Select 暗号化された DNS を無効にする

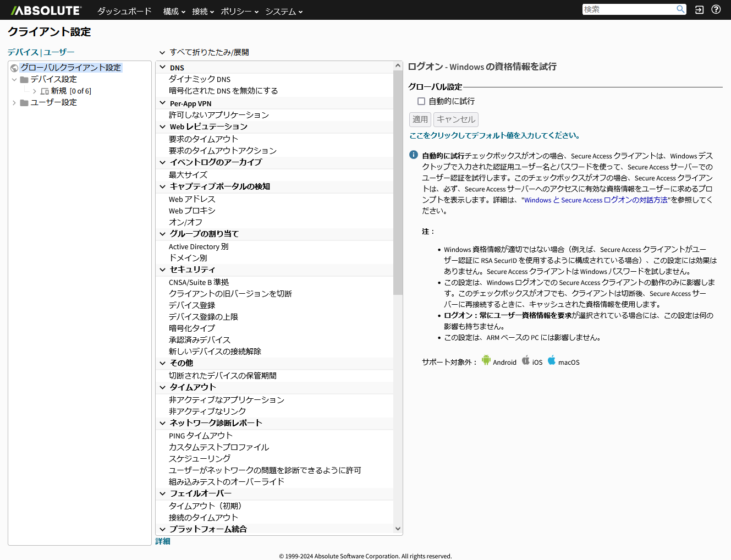click(x=223, y=91)
